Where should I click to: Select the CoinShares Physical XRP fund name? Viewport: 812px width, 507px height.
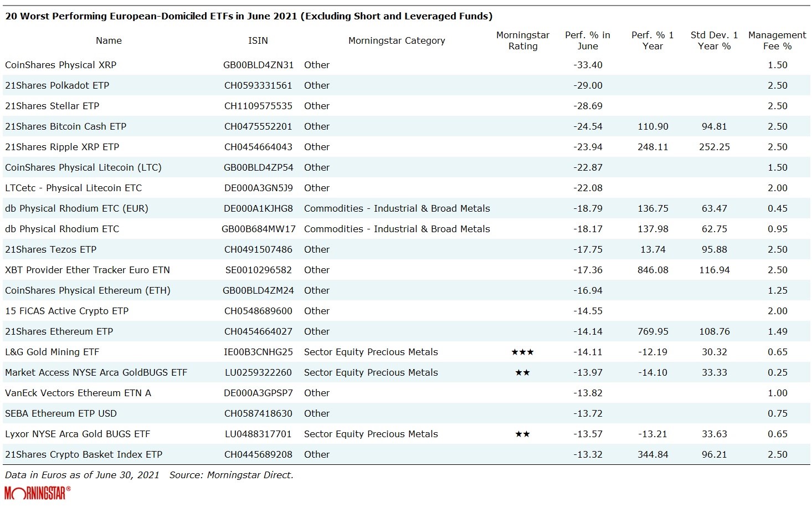[x=60, y=65]
